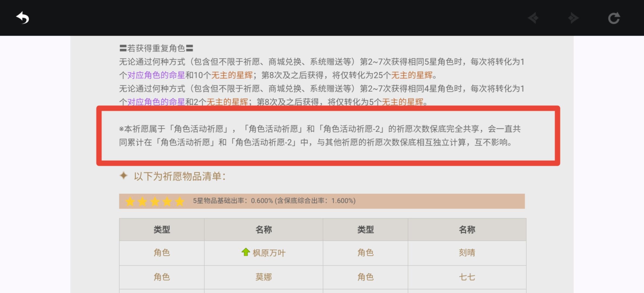Click the line starting 同累计在「角色活动祈愿」
The height and width of the screenshot is (293, 644).
[315, 142]
